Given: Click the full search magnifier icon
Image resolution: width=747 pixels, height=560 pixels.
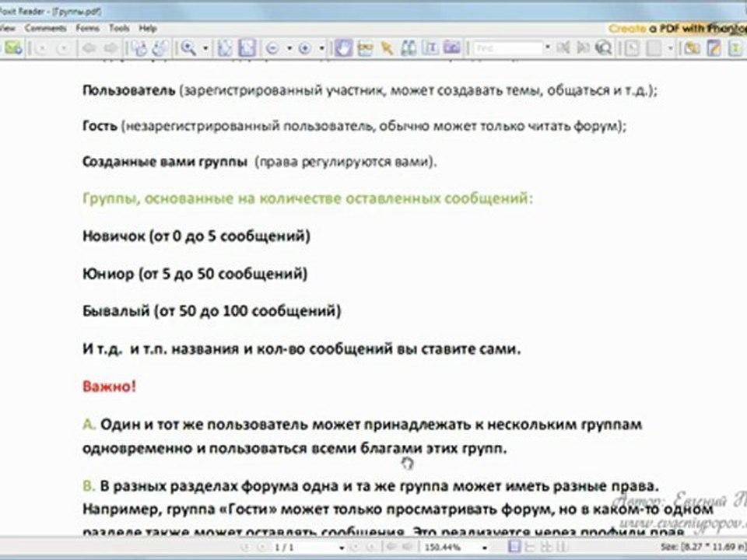Looking at the screenshot, I should pos(604,48).
